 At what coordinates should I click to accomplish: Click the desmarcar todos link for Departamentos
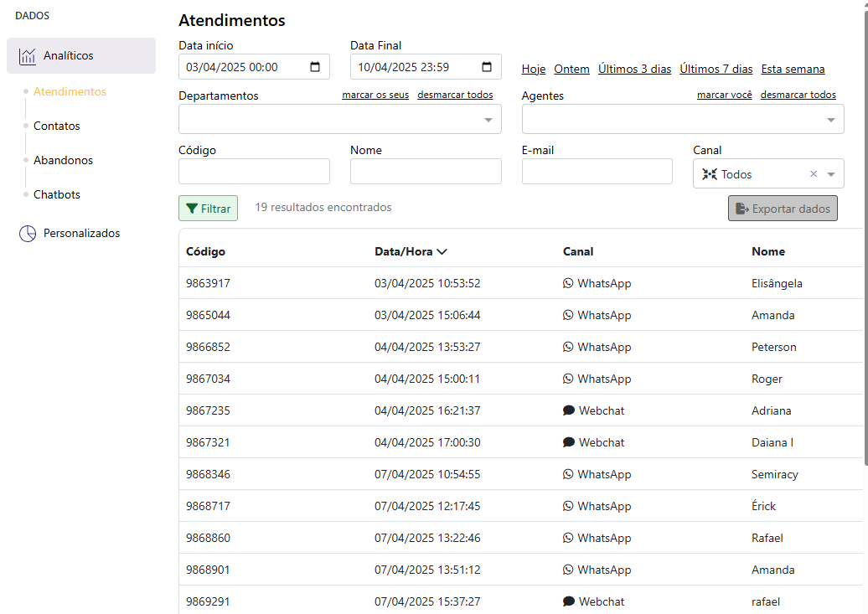[455, 95]
